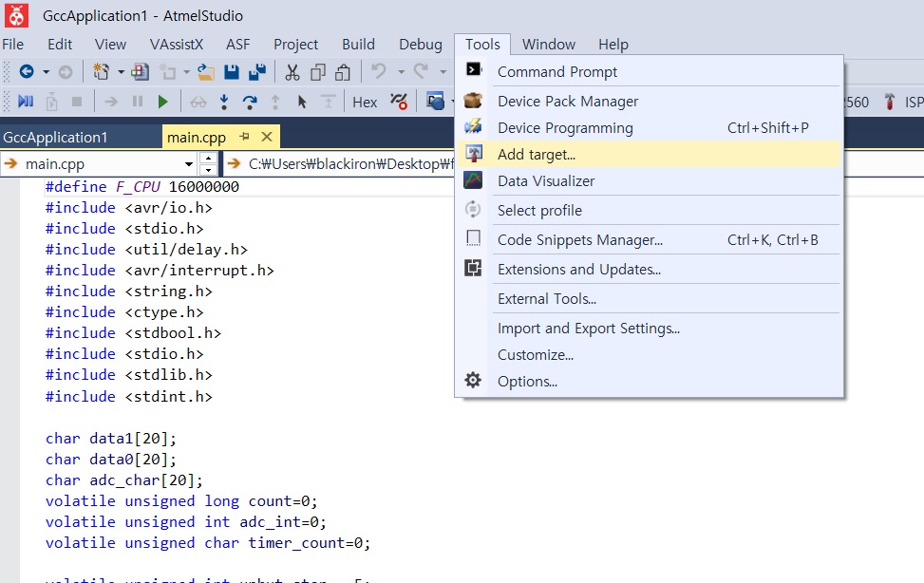Click the Navigate Backward arrow icon
924x583 pixels.
coord(27,71)
